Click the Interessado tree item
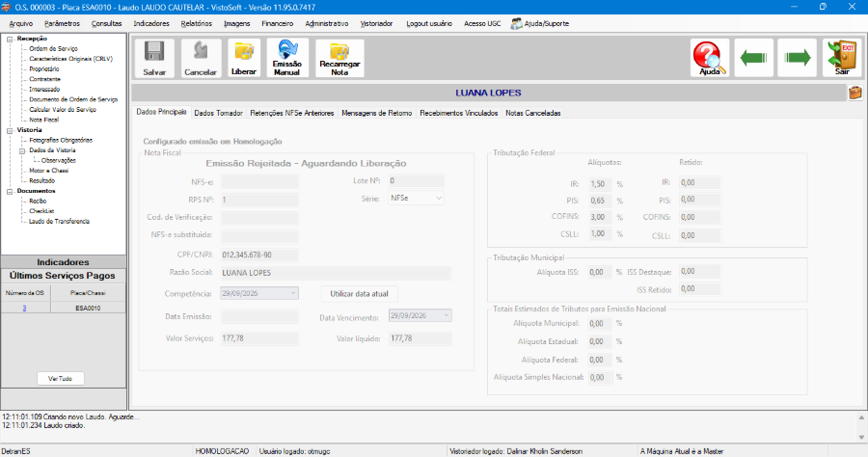 pyautogui.click(x=44, y=89)
